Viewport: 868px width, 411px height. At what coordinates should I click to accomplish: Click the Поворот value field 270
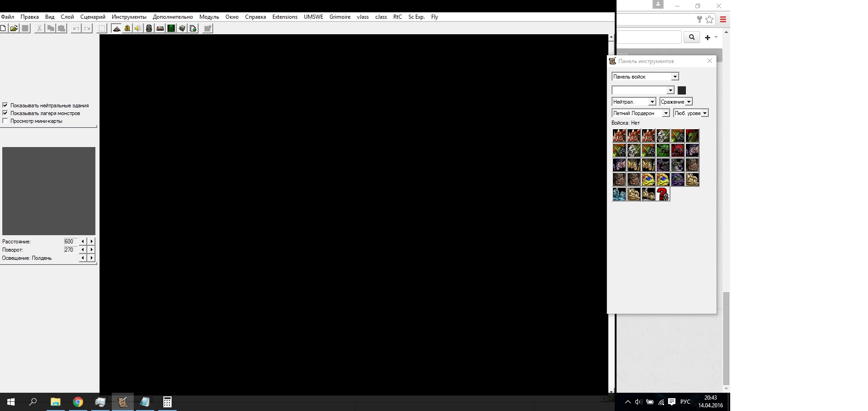click(x=70, y=249)
